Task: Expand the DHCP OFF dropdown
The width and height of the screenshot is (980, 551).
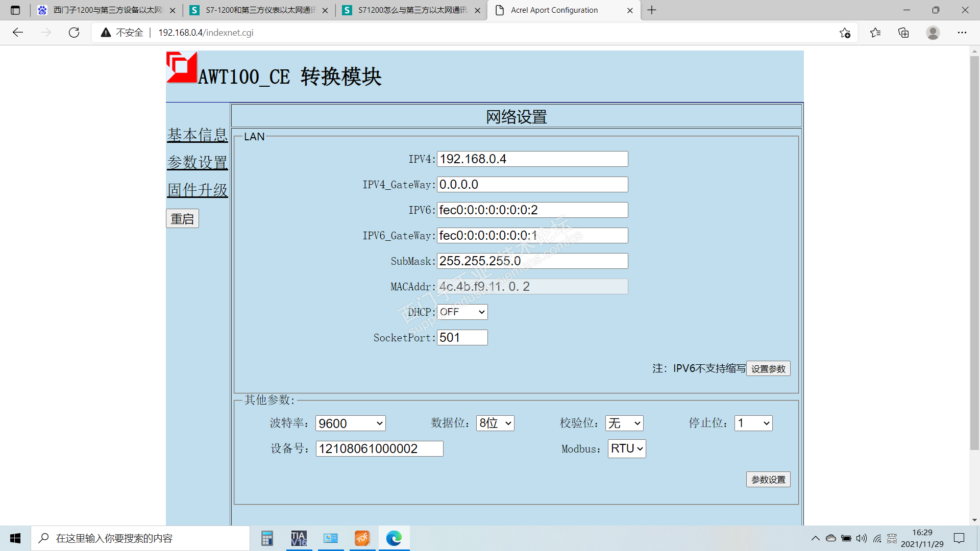Action: click(x=462, y=312)
